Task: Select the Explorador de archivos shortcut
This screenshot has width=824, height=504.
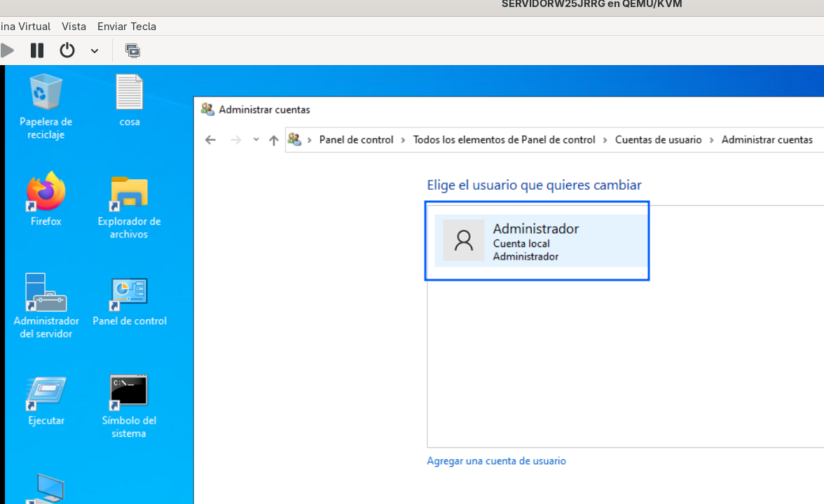Action: 129,207
